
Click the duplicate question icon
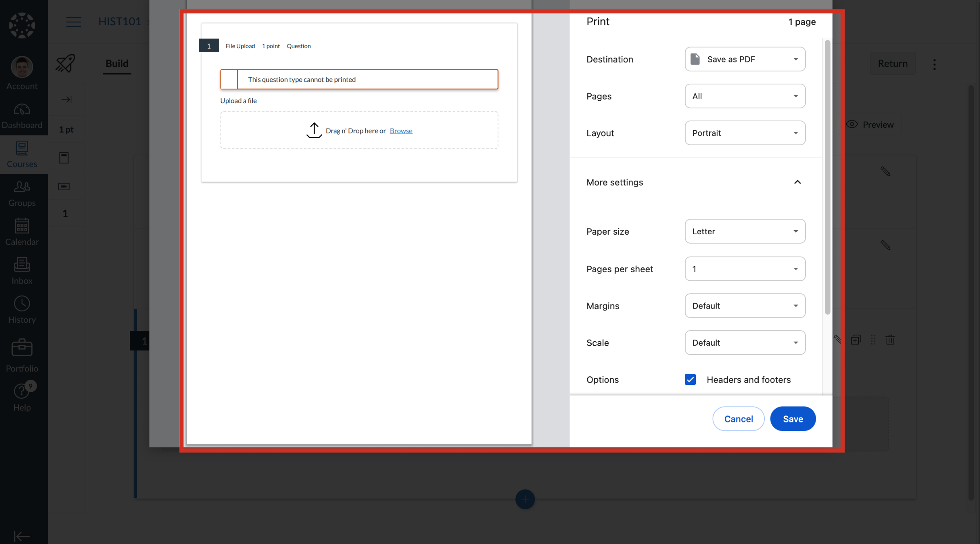coord(856,340)
